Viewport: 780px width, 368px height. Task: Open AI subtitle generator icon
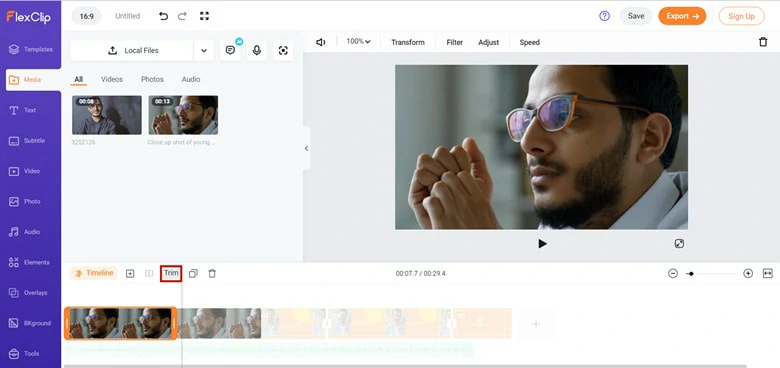point(230,50)
